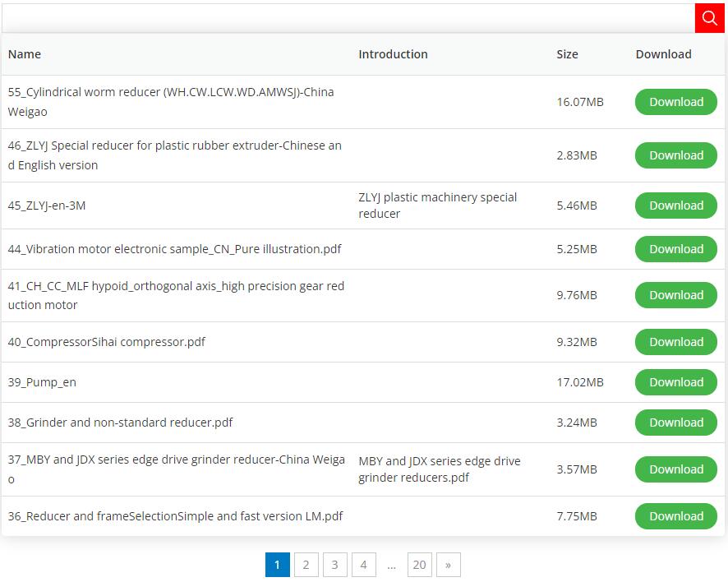Click the red search magnifier icon

709,18
